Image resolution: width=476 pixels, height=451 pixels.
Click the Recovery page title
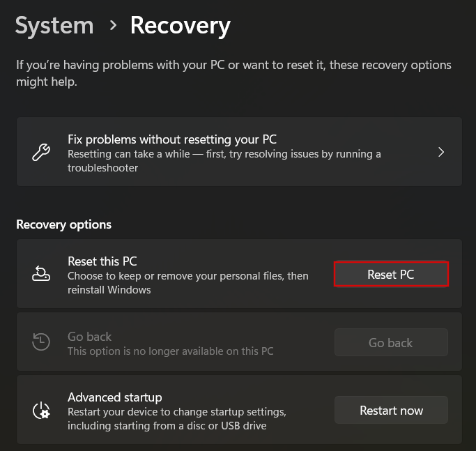point(181,26)
